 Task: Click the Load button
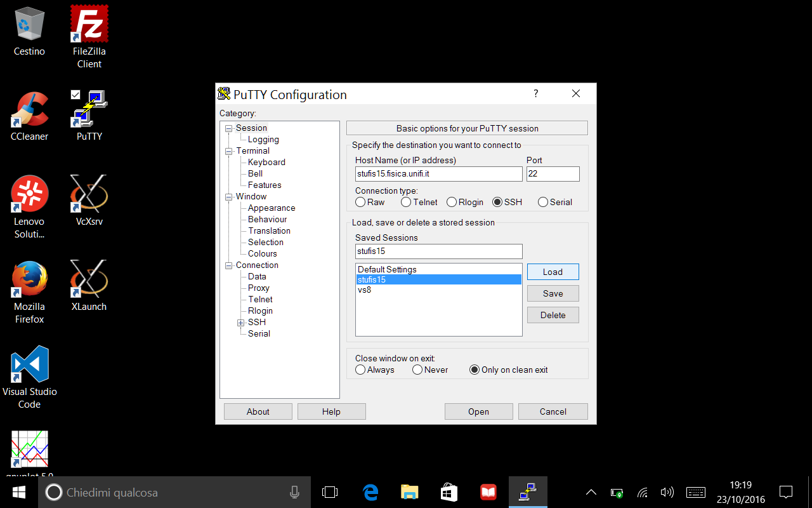(x=553, y=272)
